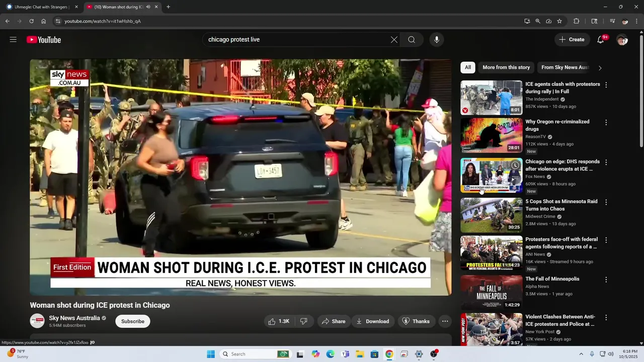
Task: Open the Sky News Australia channel name link
Action: (x=74, y=318)
